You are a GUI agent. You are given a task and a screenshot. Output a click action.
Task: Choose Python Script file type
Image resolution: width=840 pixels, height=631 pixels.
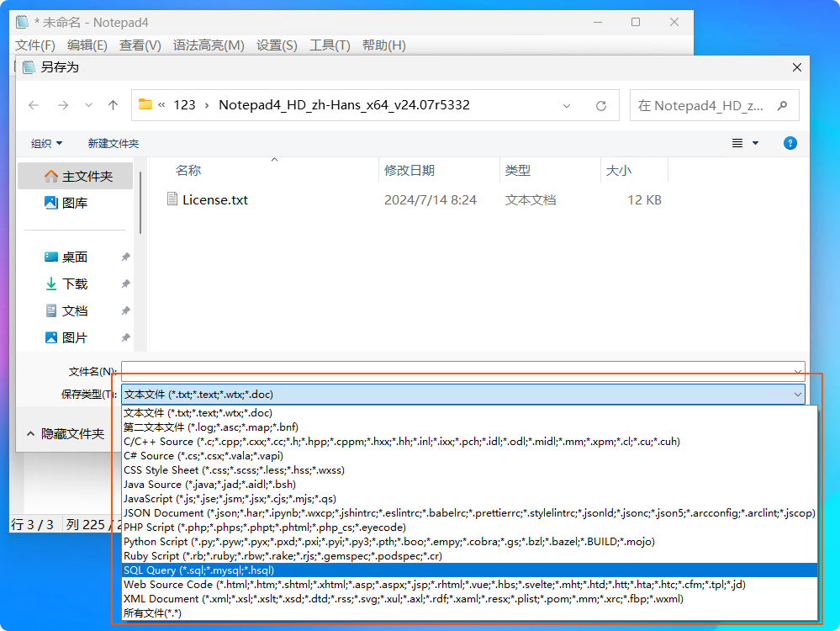coord(470,542)
